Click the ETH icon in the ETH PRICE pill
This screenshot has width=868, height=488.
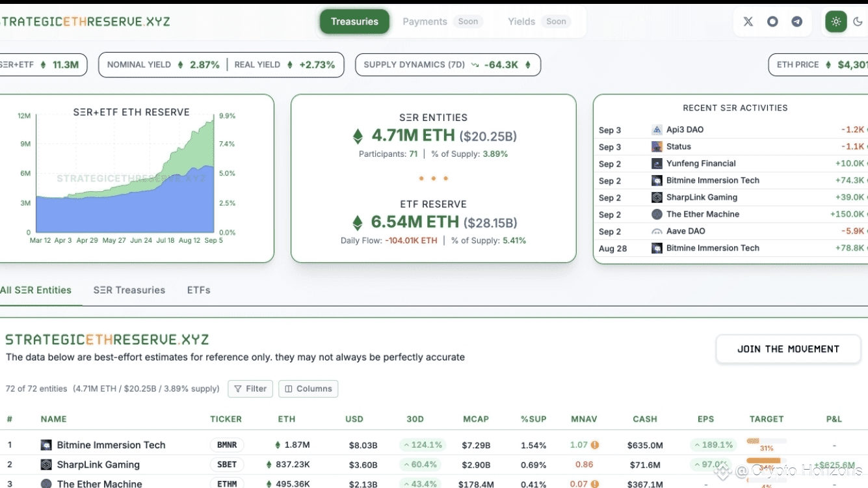(828, 64)
